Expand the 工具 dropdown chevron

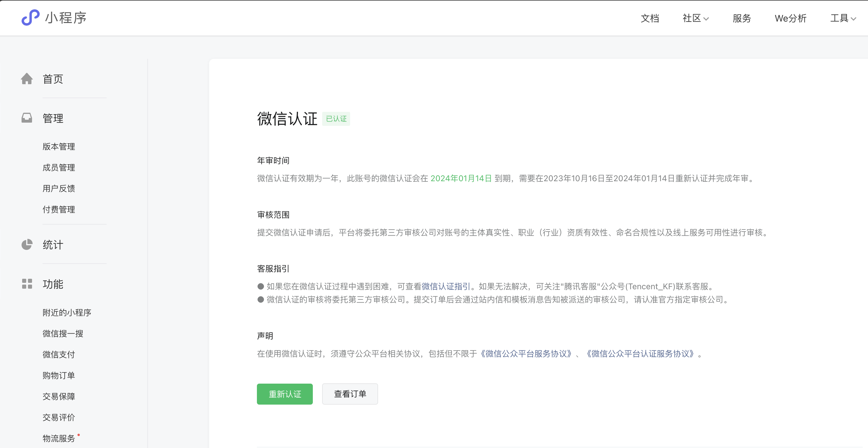(853, 19)
